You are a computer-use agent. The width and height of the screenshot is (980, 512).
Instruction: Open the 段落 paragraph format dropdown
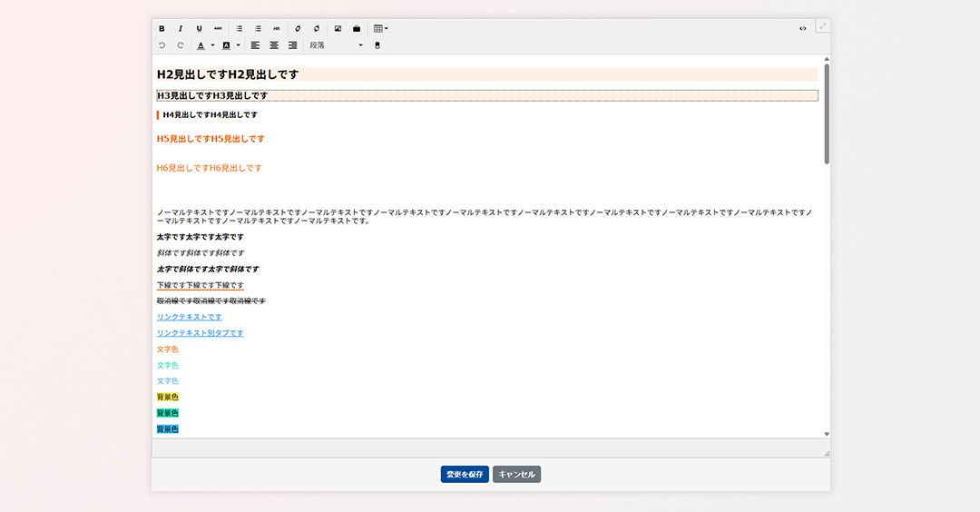coord(336,45)
